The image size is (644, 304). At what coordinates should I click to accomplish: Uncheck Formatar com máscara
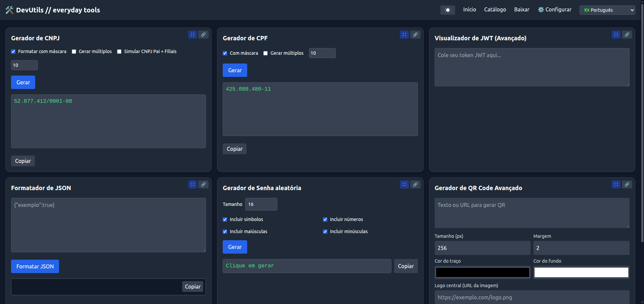pos(13,51)
